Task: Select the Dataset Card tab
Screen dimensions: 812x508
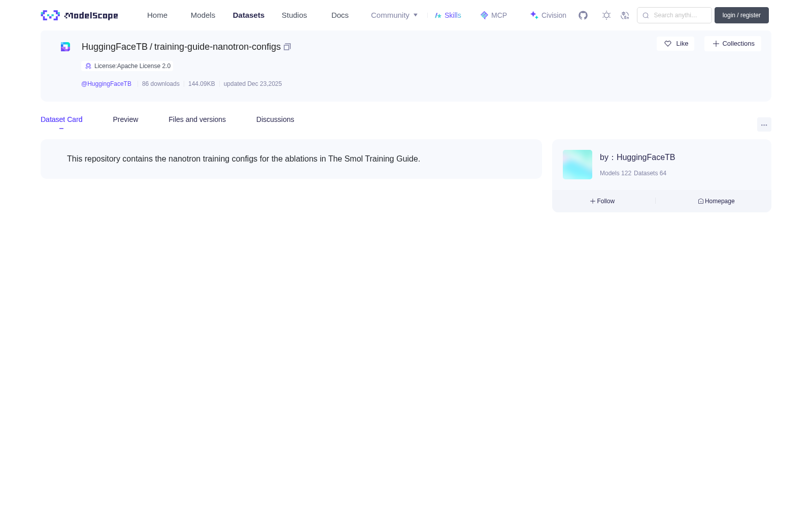Action: (61, 119)
